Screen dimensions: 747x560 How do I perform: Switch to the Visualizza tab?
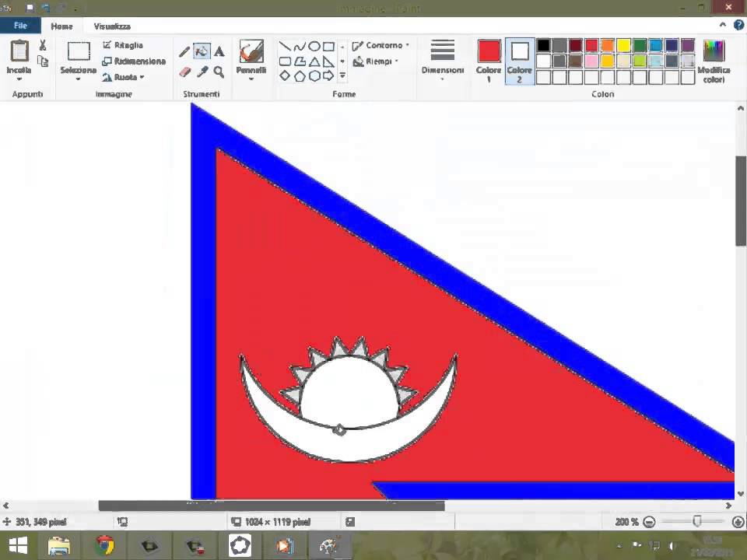pyautogui.click(x=112, y=26)
